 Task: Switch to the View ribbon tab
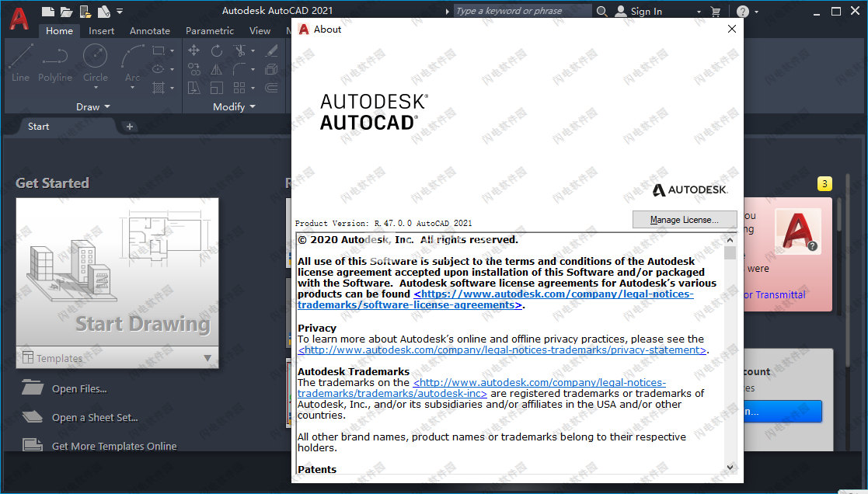(260, 31)
